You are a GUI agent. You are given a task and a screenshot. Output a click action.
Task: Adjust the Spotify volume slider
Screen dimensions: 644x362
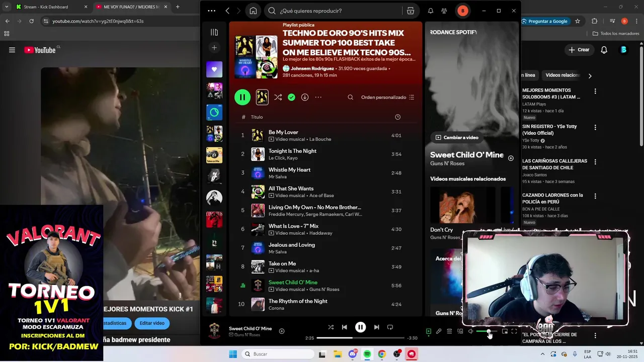click(x=486, y=331)
